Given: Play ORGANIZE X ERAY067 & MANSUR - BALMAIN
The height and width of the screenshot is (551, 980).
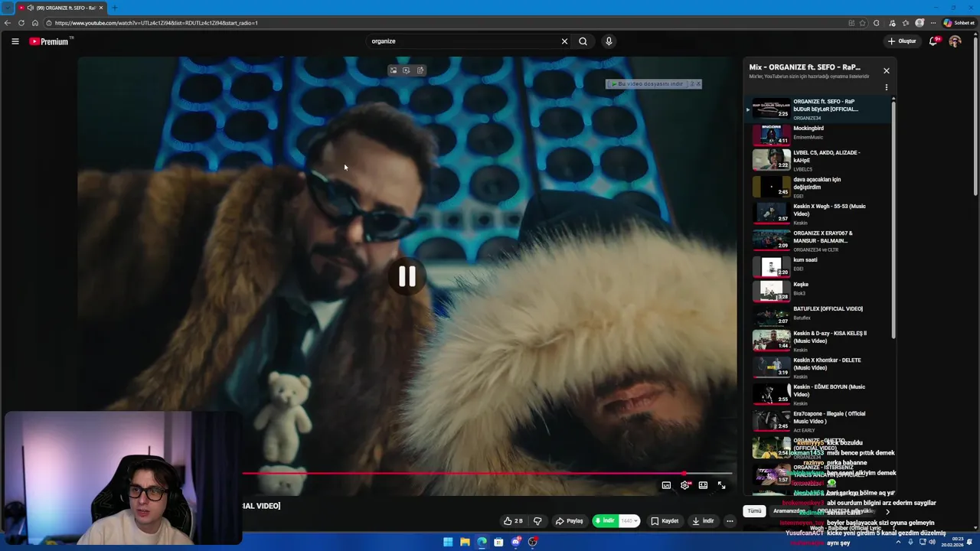Looking at the screenshot, I should point(819,241).
